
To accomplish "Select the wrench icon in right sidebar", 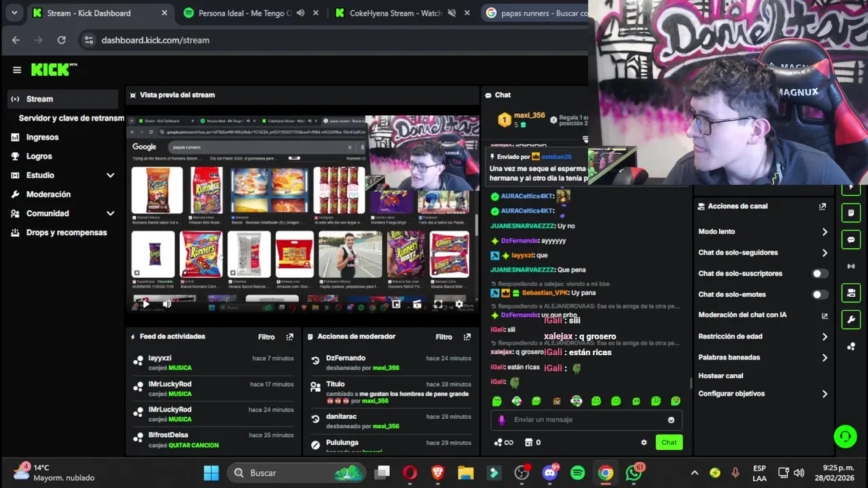I will click(x=851, y=319).
